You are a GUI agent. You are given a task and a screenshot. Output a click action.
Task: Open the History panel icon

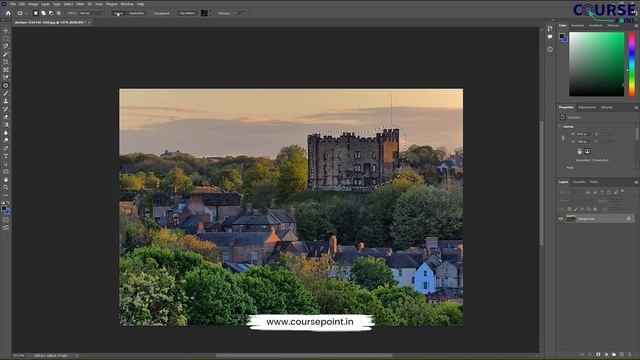[550, 29]
